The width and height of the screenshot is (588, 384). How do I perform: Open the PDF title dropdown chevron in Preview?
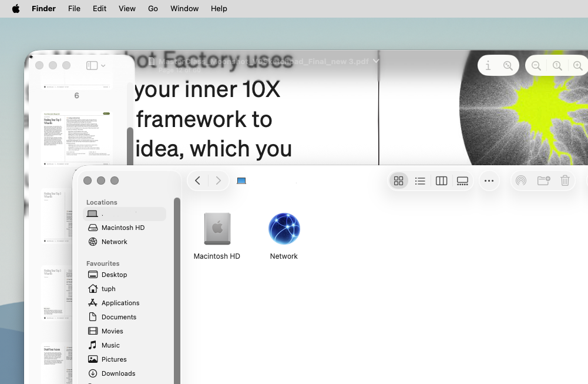point(376,61)
